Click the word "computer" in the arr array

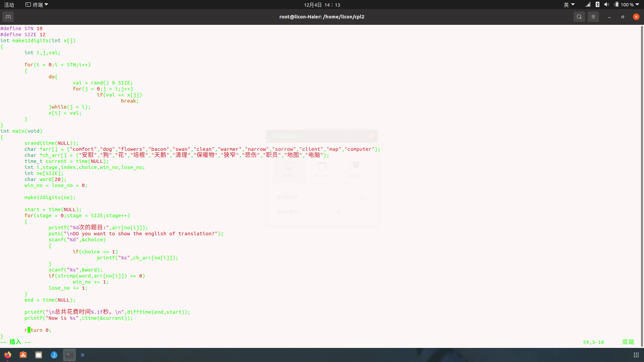tap(360, 149)
